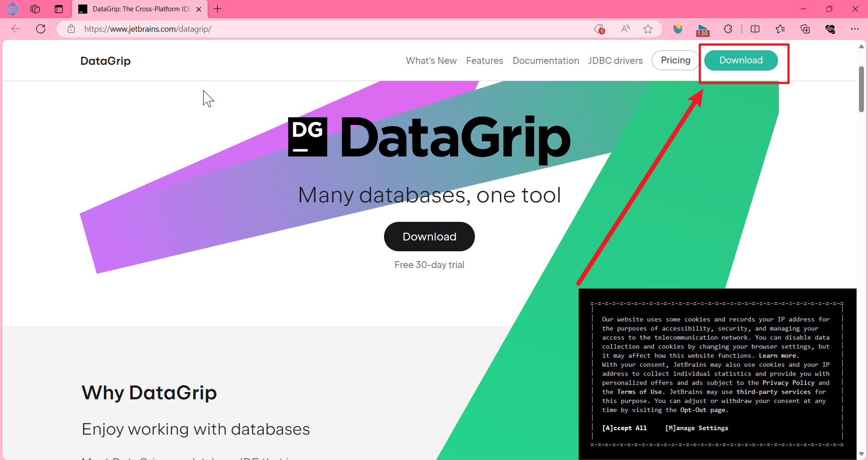Click the Read aloud icon

625,29
